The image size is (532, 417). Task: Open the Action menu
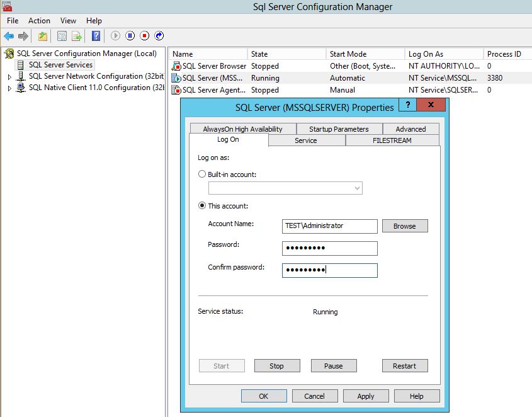click(39, 21)
